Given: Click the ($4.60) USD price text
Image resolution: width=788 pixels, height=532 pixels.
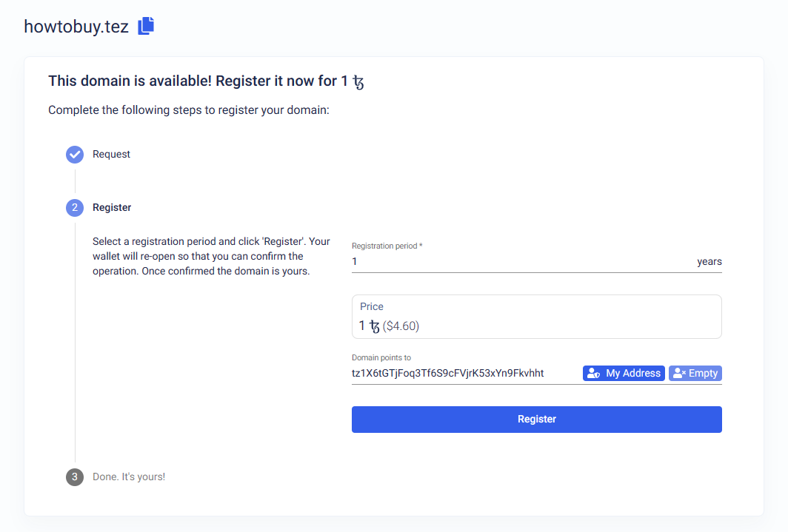Looking at the screenshot, I should tap(401, 326).
